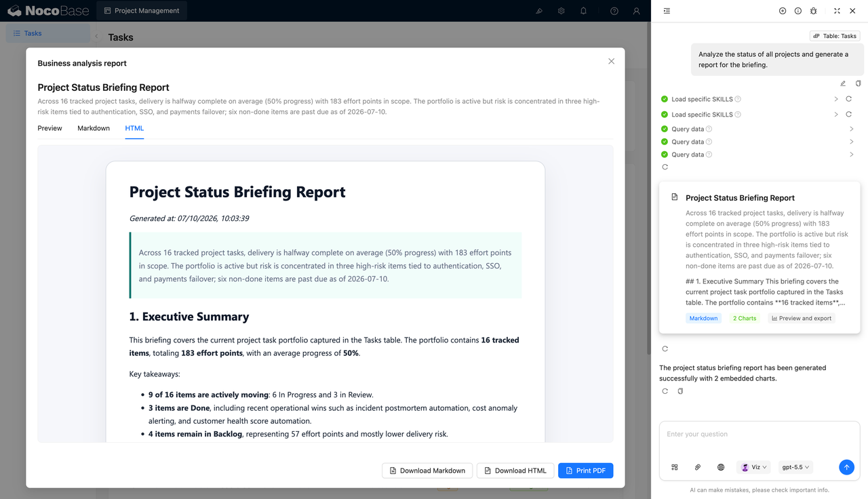The width and height of the screenshot is (868, 499).
Task: Collapse the sidebar arrow beside Tasks
Action: click(x=96, y=37)
